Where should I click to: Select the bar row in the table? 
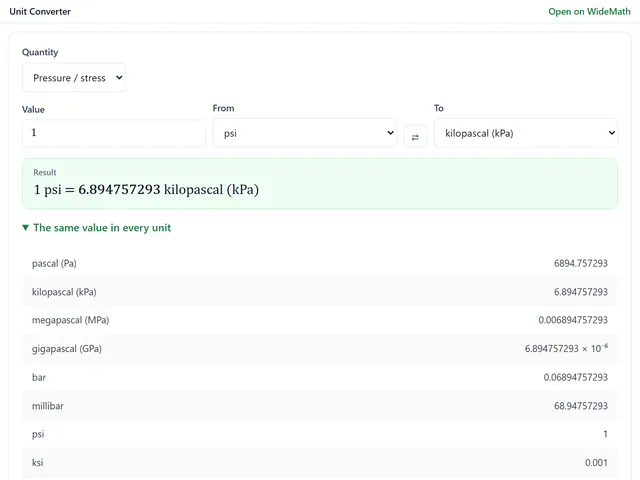tap(320, 377)
